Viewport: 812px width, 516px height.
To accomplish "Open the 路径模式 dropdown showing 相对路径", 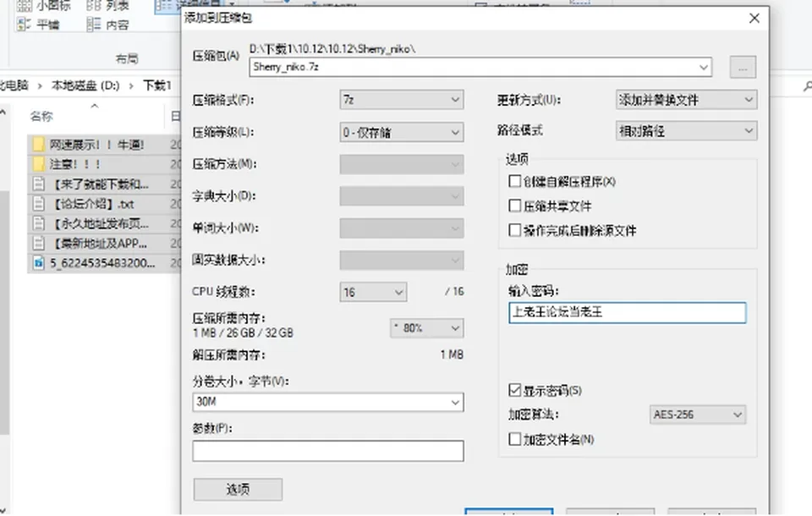I will pyautogui.click(x=686, y=131).
